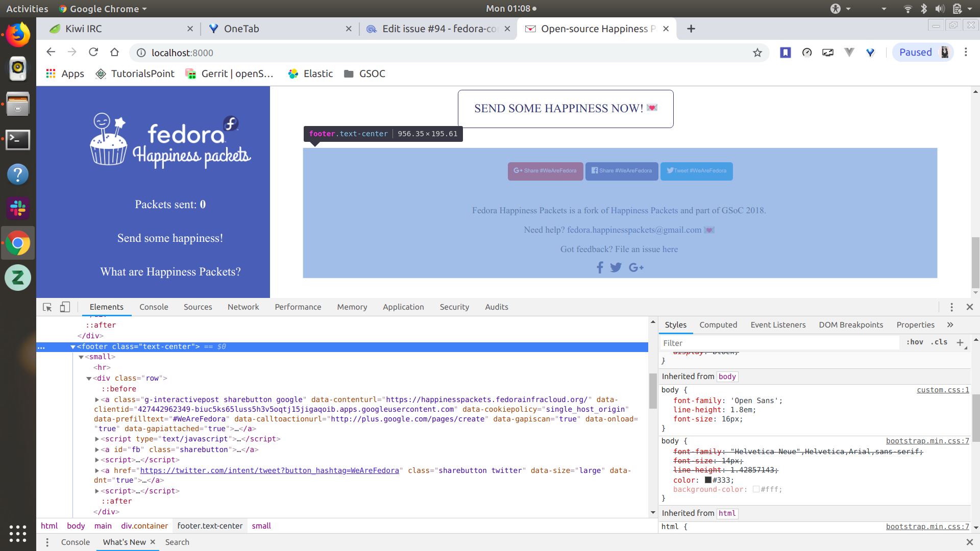Image resolution: width=980 pixels, height=551 pixels.
Task: Show more Styles sidebar tabs
Action: point(950,325)
